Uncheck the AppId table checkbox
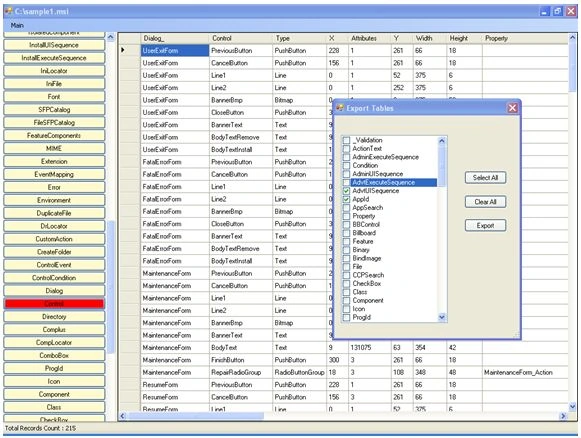The width and height of the screenshot is (581, 438). click(346, 199)
